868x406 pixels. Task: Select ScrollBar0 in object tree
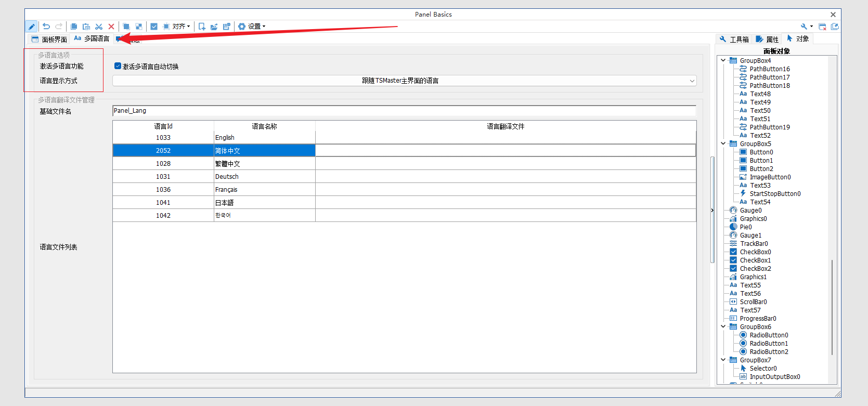[x=753, y=302]
